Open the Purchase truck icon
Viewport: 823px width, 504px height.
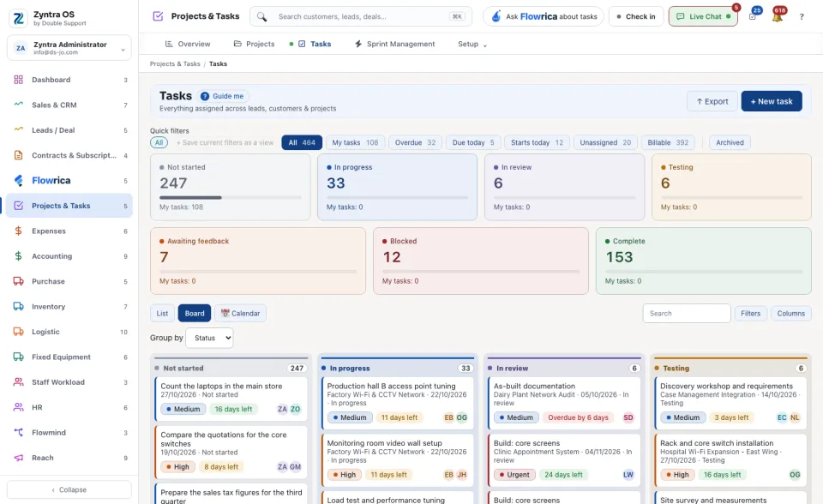tap(18, 281)
